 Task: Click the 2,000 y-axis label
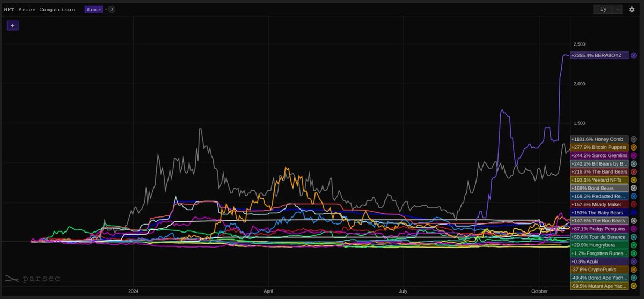click(x=581, y=84)
